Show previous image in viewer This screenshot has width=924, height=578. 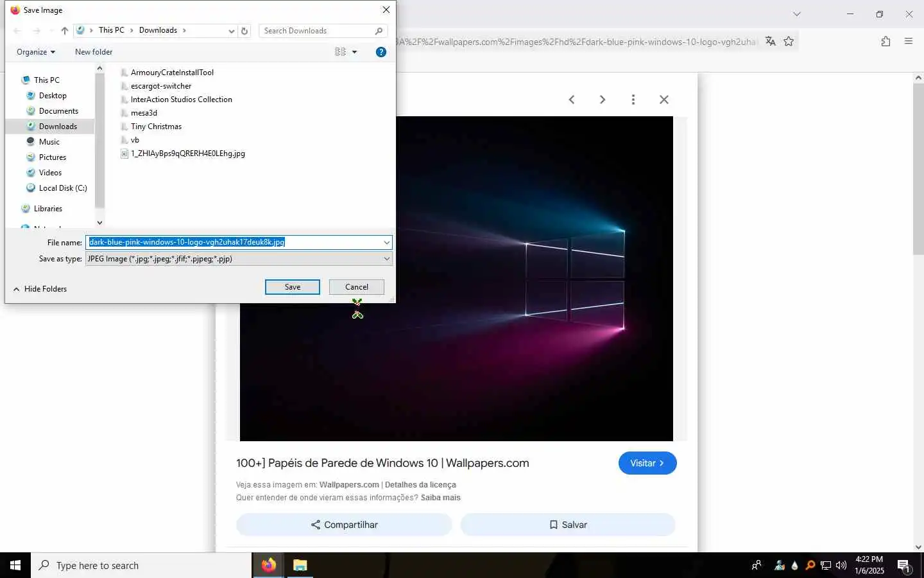tap(572, 100)
